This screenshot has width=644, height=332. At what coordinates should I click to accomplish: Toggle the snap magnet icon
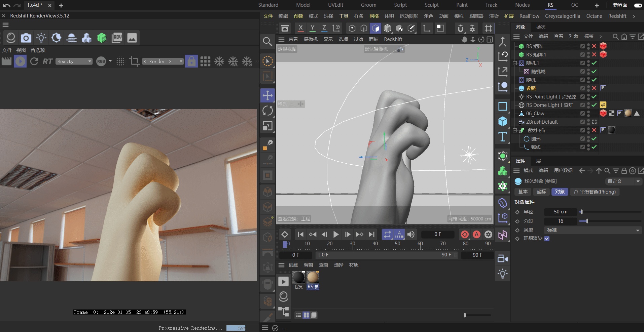pyautogui.click(x=461, y=28)
